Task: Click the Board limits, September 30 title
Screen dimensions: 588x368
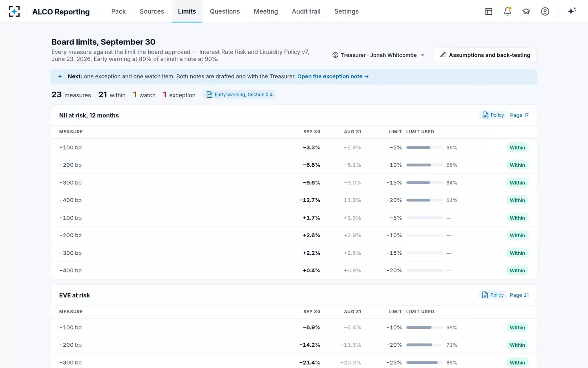Action: click(x=103, y=42)
